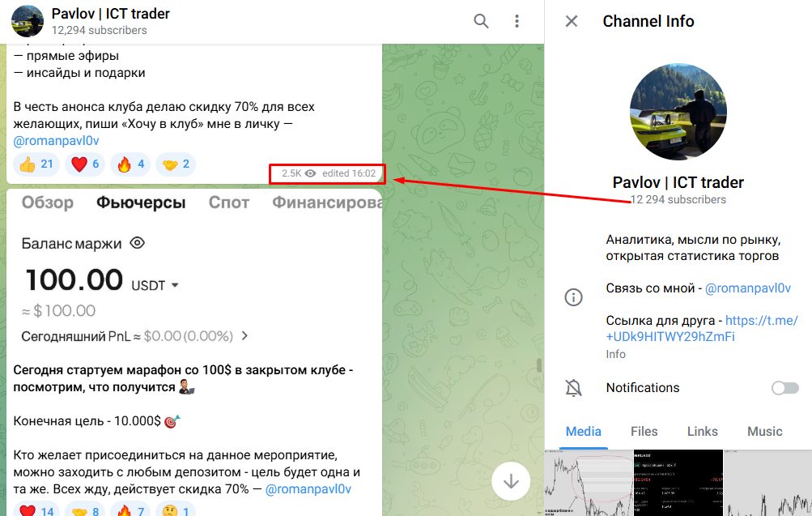Close the Channel Info panel
Image resolution: width=812 pixels, height=516 pixels.
(572, 21)
